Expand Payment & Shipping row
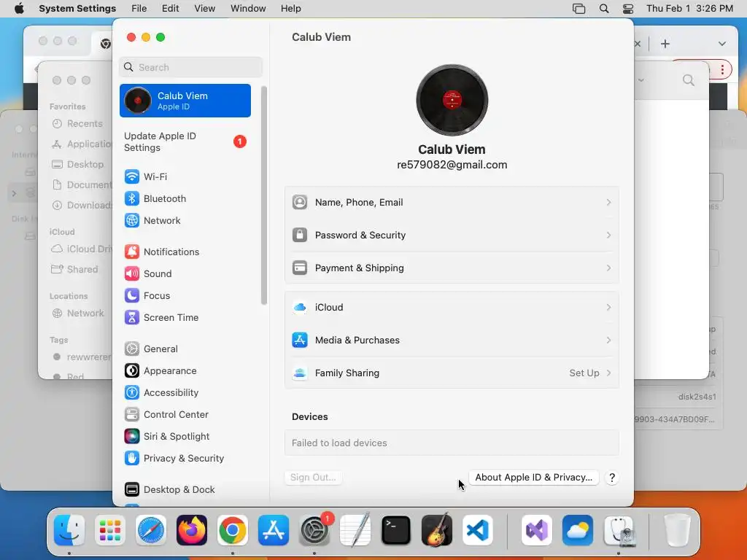The width and height of the screenshot is (747, 560). pyautogui.click(x=452, y=268)
